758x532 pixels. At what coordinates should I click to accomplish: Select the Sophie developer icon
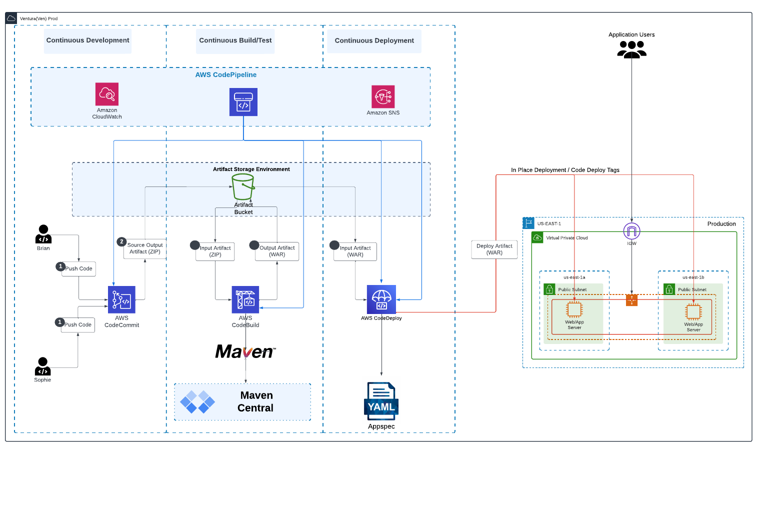coord(42,366)
